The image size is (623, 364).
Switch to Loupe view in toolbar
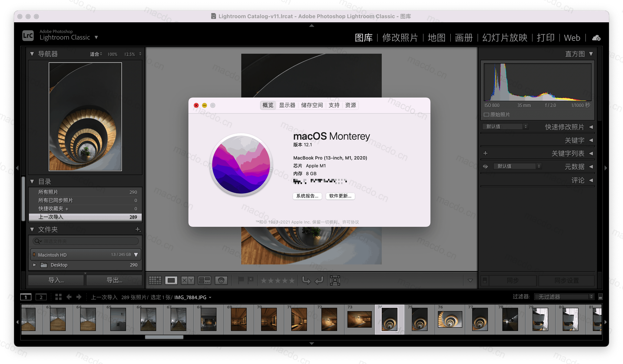(171, 280)
